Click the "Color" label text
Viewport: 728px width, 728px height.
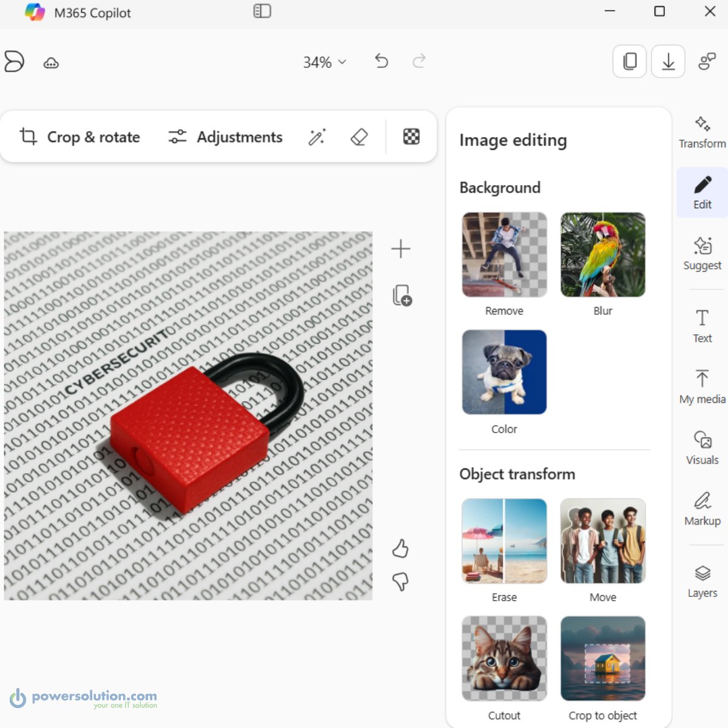504,429
